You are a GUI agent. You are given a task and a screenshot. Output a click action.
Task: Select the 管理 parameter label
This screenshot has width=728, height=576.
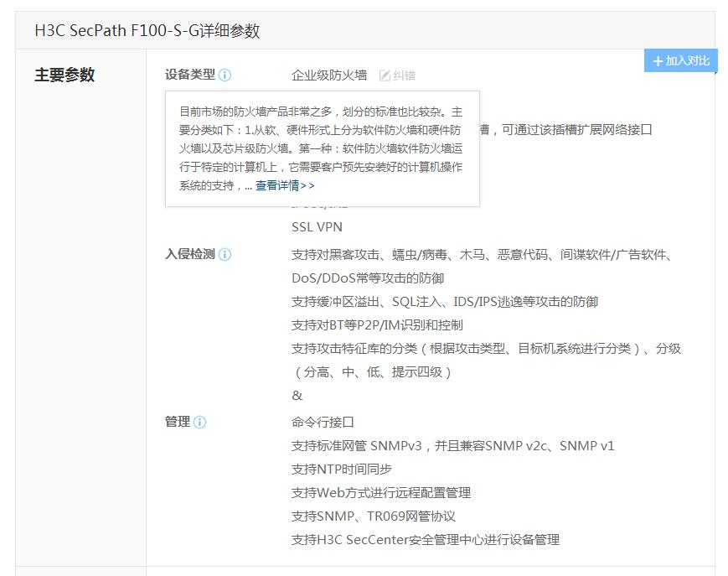tap(178, 422)
